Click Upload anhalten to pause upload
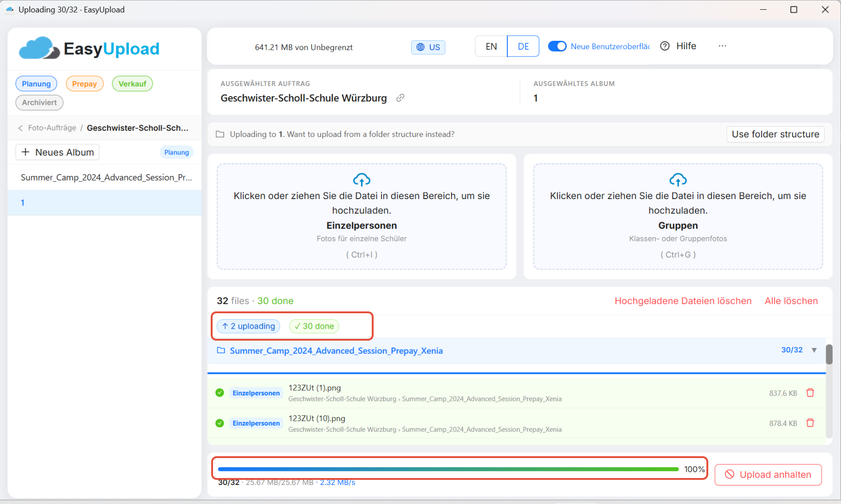The image size is (841, 504). (768, 475)
